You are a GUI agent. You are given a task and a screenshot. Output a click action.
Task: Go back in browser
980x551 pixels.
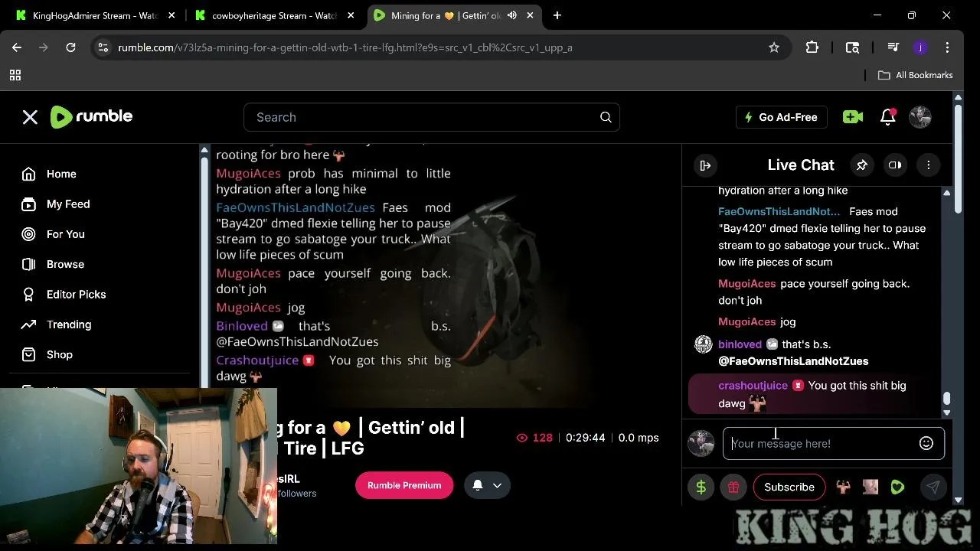coord(17,47)
